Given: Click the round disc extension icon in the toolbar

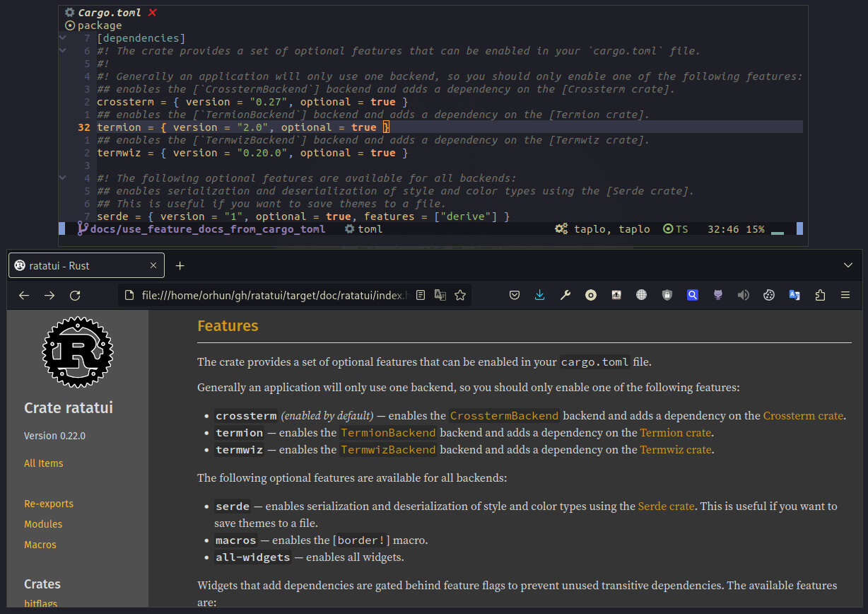Looking at the screenshot, I should click(591, 295).
